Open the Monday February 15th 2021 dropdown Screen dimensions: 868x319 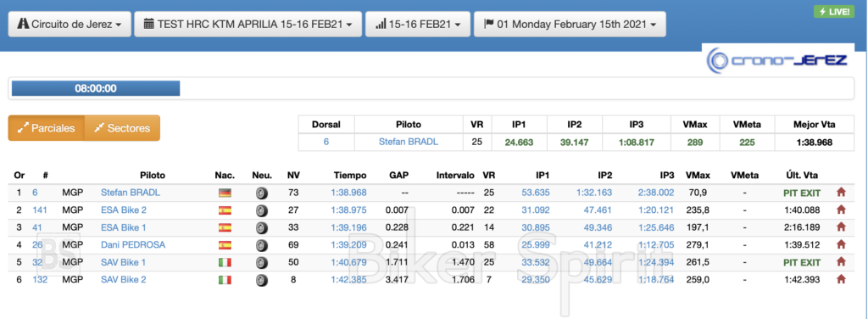click(570, 25)
